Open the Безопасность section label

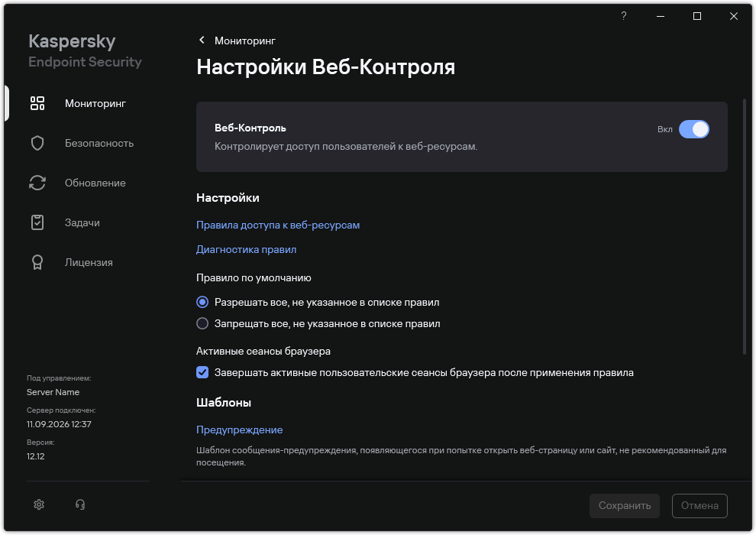99,143
